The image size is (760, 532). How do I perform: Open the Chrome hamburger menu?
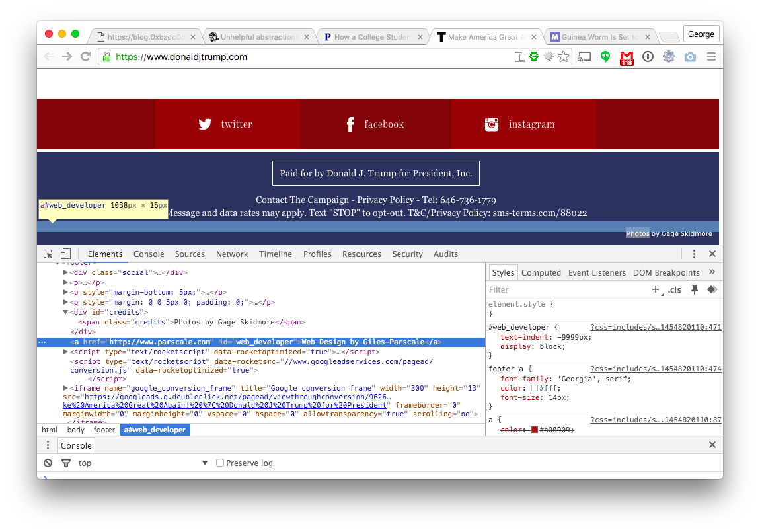[711, 57]
